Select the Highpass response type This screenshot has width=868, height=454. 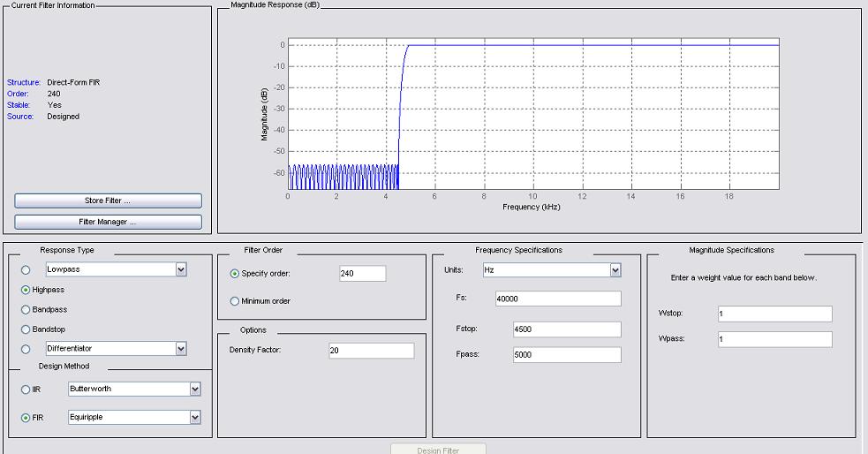click(x=26, y=290)
